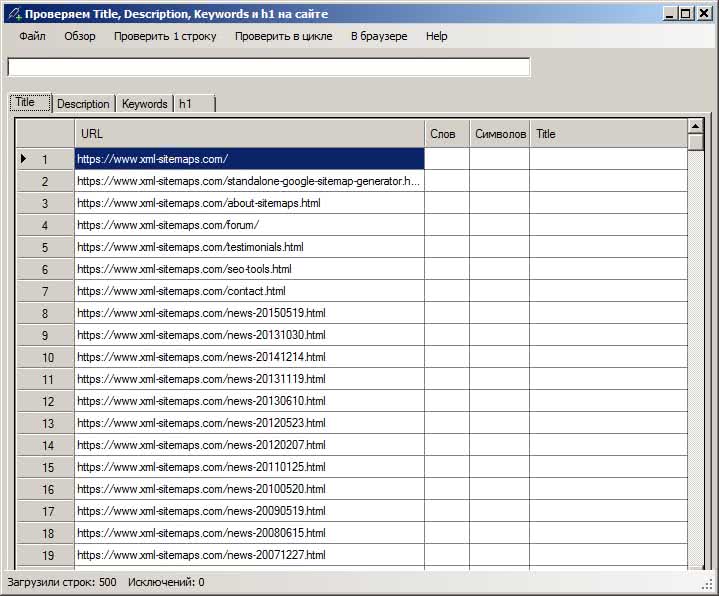Open the Файл menu
719x596 pixels.
coord(32,36)
